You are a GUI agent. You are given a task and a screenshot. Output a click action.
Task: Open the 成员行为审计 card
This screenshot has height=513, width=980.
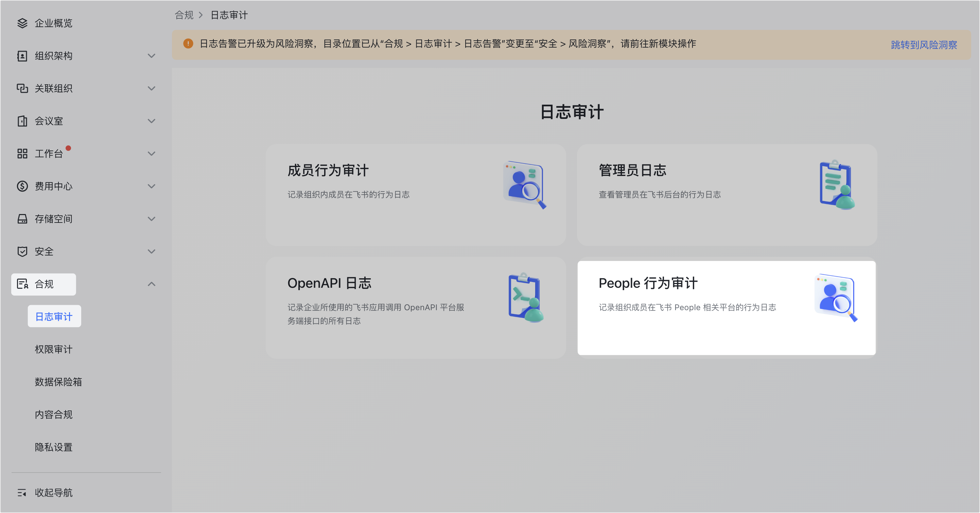click(x=416, y=195)
